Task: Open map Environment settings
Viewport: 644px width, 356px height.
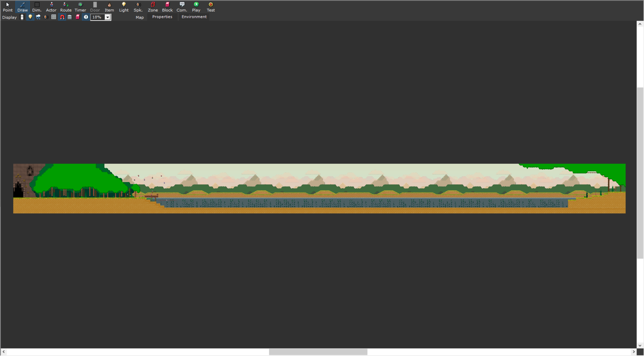Action: pos(194,17)
